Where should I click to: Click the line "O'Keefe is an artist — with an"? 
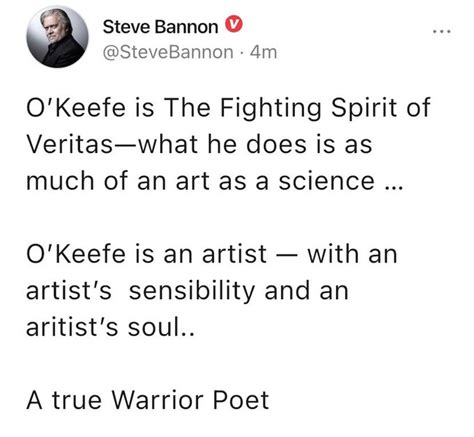coord(212,254)
